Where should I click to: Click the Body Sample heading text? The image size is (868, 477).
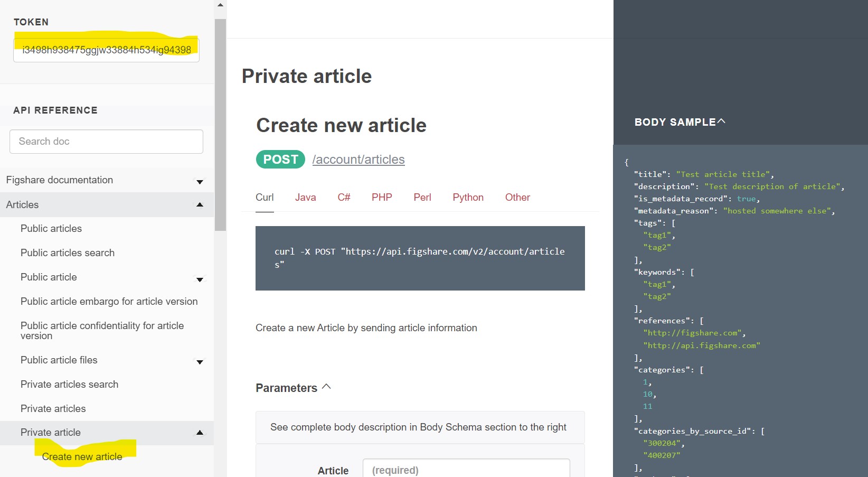pyautogui.click(x=675, y=122)
